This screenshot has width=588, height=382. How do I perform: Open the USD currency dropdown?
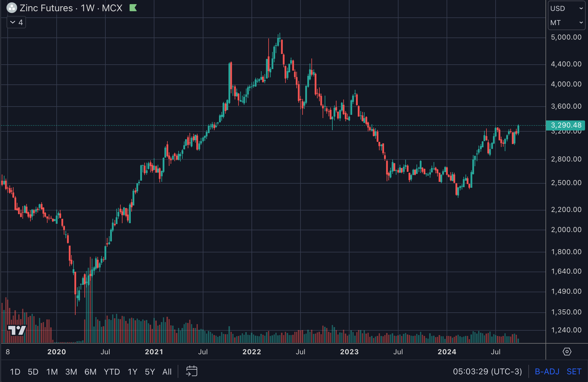566,8
